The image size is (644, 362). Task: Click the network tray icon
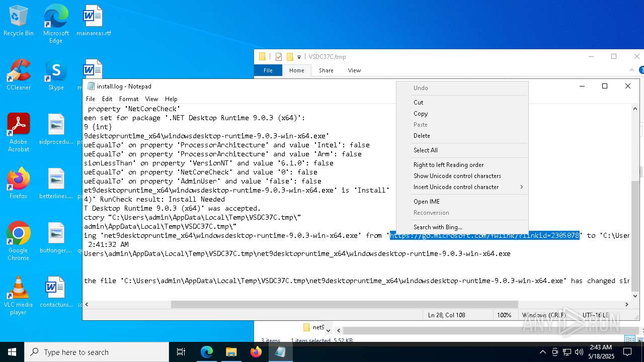click(567, 352)
